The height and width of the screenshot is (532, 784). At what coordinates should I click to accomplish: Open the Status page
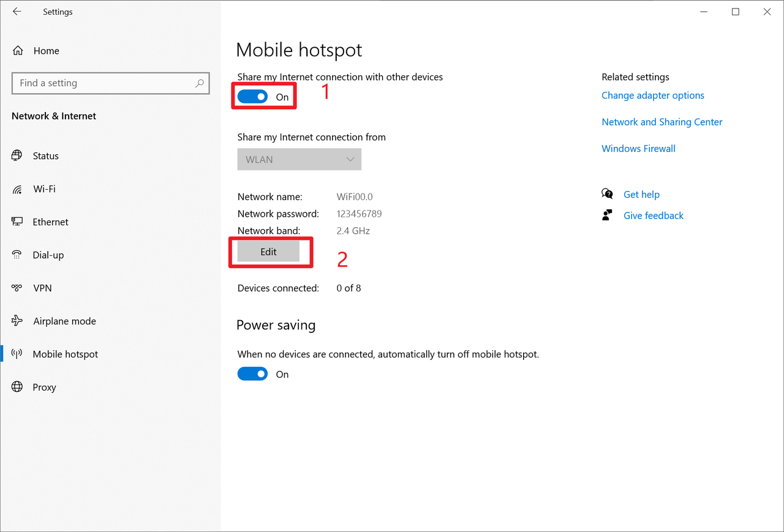[x=46, y=155]
